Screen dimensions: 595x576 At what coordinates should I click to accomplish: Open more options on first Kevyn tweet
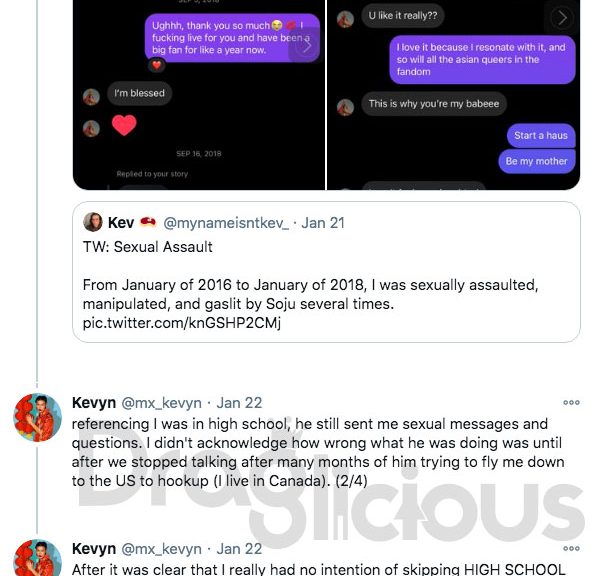point(571,403)
